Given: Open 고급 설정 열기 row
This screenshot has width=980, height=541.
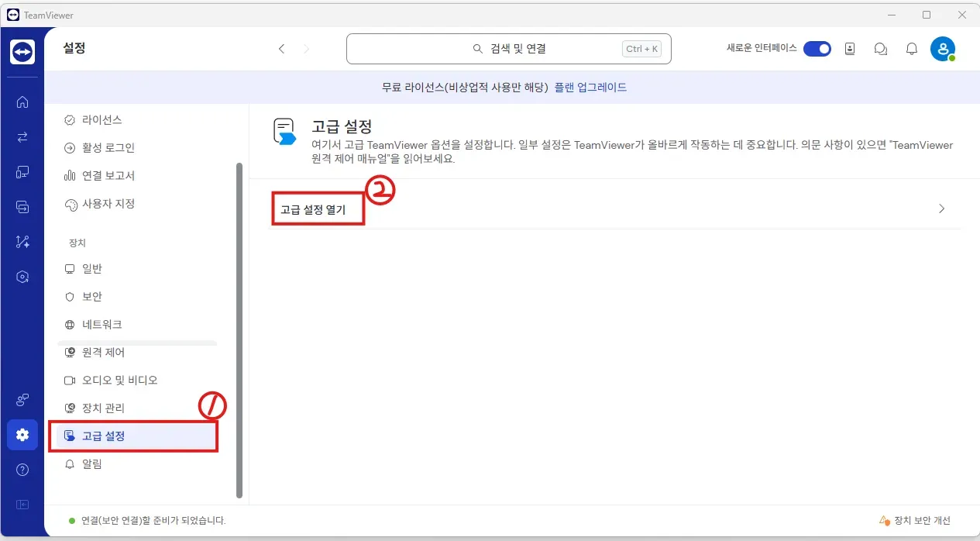Looking at the screenshot, I should 614,208.
